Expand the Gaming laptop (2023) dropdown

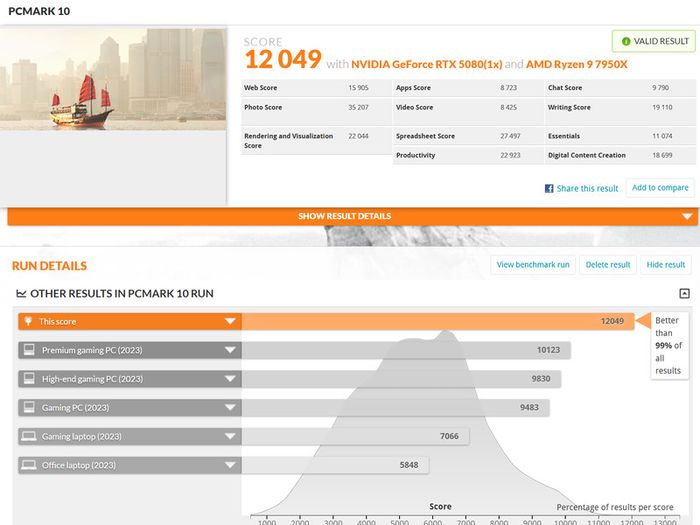coord(230,436)
